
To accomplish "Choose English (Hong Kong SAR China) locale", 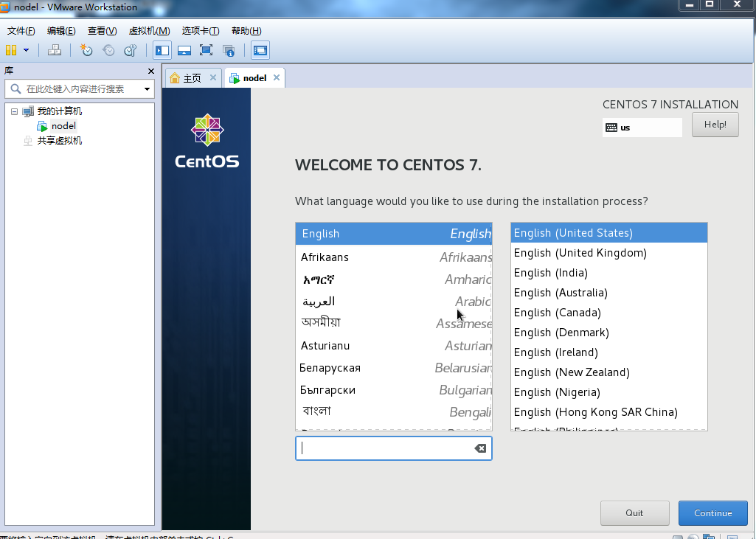I will (609, 412).
